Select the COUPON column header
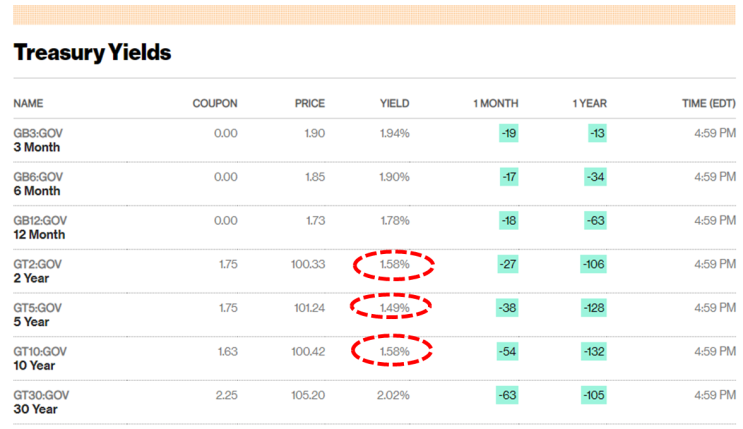Screen dimensions: 743x429 pos(215,103)
